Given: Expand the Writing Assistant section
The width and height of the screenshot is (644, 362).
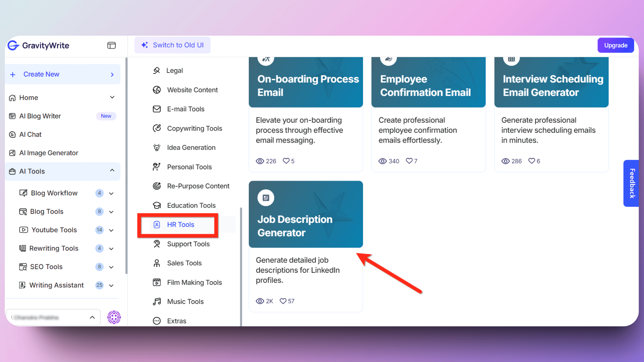Looking at the screenshot, I should [x=111, y=285].
